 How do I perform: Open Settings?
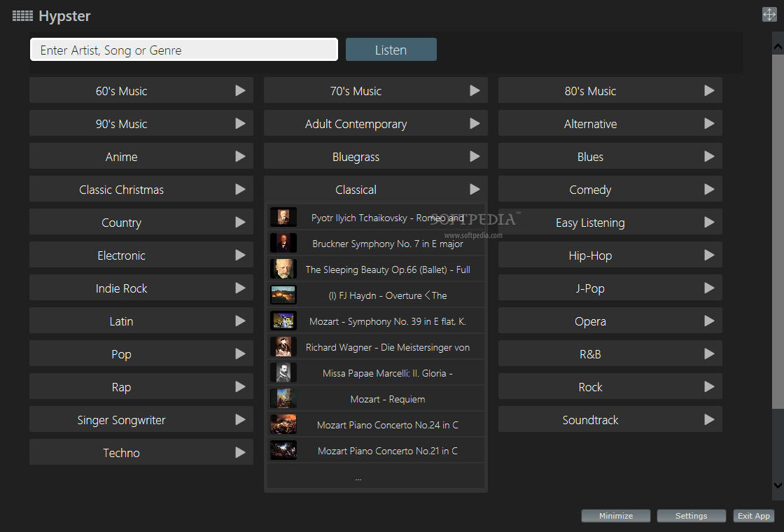point(692,515)
